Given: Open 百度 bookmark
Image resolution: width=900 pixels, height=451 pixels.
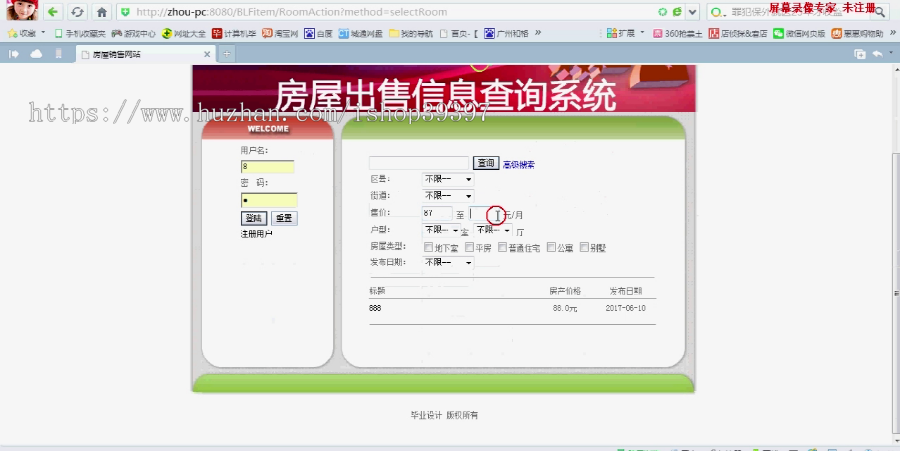Looking at the screenshot, I should (319, 33).
